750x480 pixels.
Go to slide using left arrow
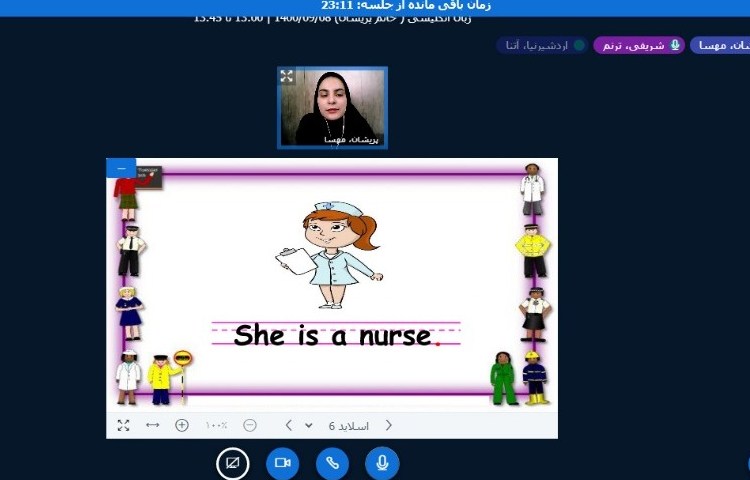tap(288, 425)
